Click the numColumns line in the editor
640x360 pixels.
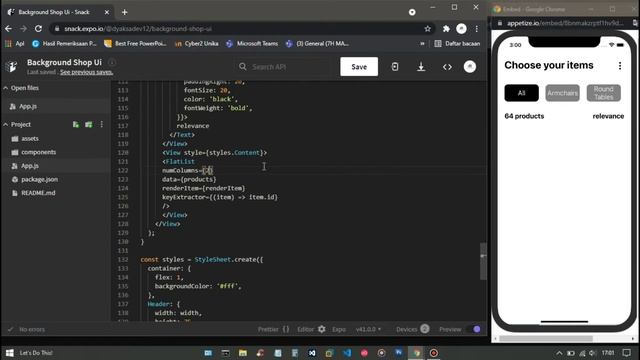click(187, 170)
